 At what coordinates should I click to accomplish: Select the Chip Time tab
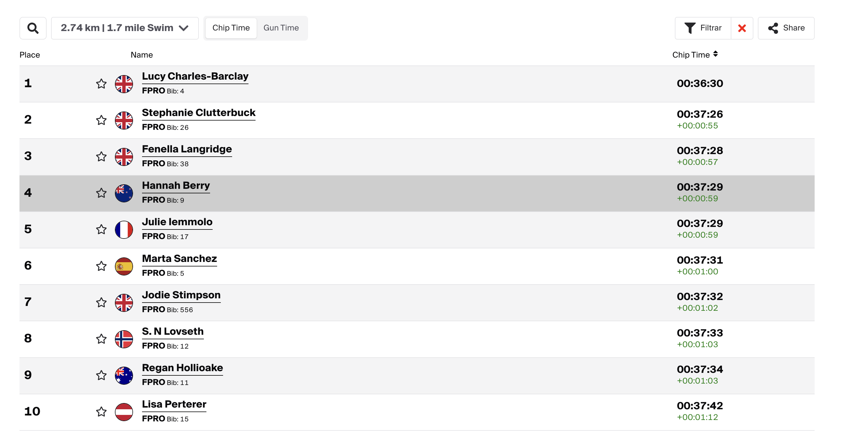pyautogui.click(x=231, y=28)
